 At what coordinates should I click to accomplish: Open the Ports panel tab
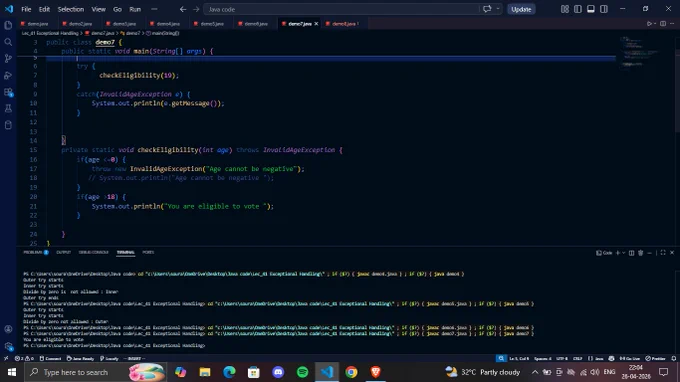[148, 252]
